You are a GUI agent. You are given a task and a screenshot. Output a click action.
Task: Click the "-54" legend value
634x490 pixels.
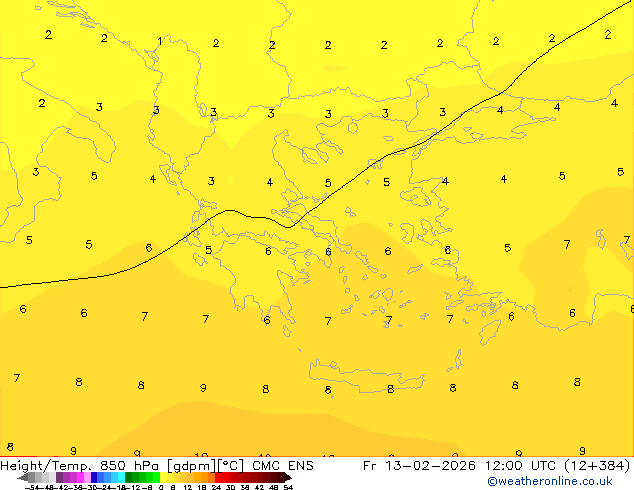[32, 487]
